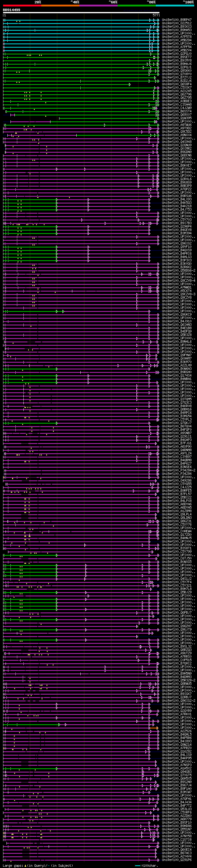Viewport: 197px width, 868px height.
Task: Select hit UniRef100_C5XXK7
Action: pos(177,88)
